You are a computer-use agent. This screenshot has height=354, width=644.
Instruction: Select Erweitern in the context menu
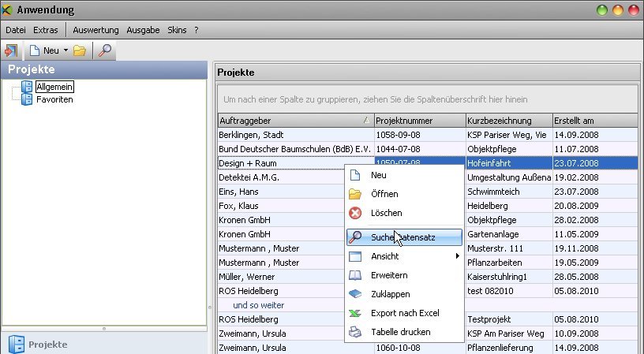[388, 275]
